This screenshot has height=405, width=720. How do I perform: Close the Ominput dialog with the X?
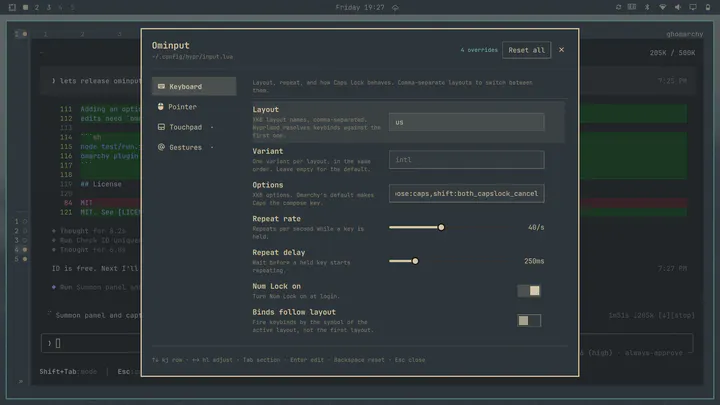coord(561,50)
